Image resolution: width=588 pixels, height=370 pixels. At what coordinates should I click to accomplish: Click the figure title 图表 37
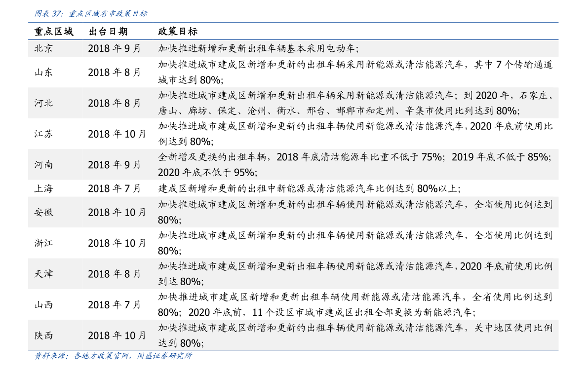90,14
